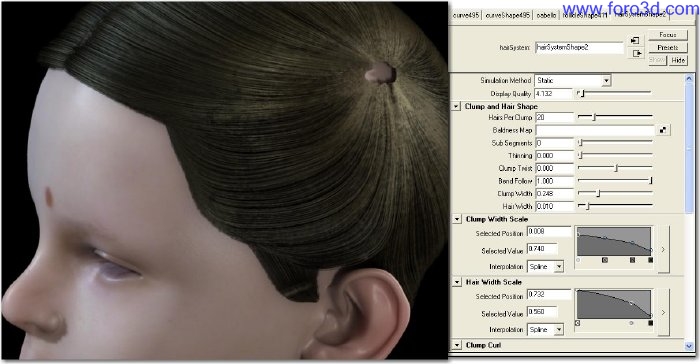Delete last key box under Hair Width Scale ramp

pyautogui.click(x=650, y=322)
